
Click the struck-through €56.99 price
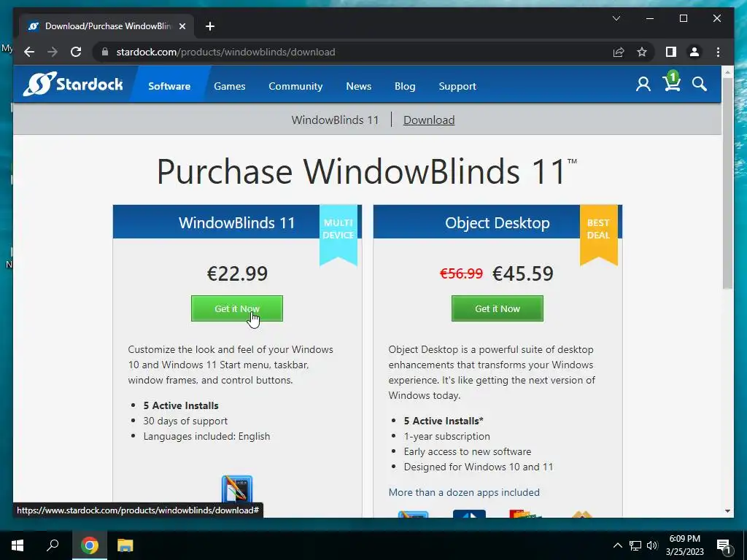(461, 273)
